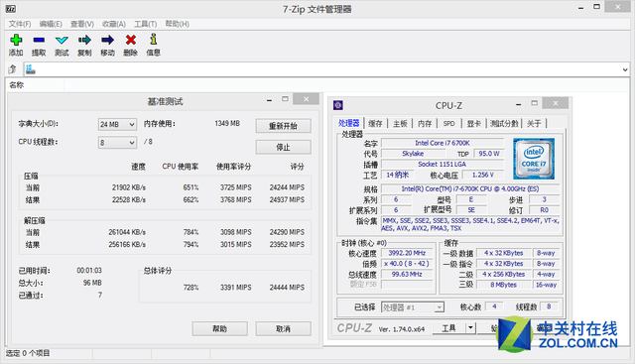Click the 工具 button in CPU-Z
635x364 pixels.
449,328
